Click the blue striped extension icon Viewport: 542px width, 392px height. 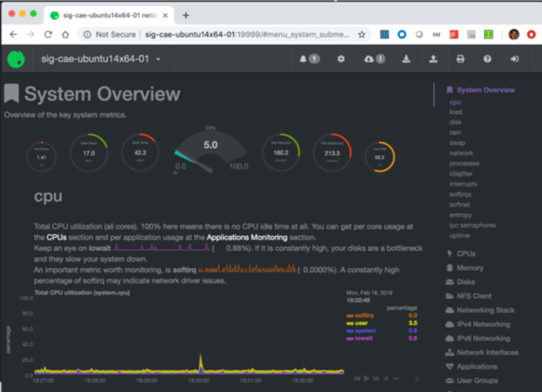384,35
